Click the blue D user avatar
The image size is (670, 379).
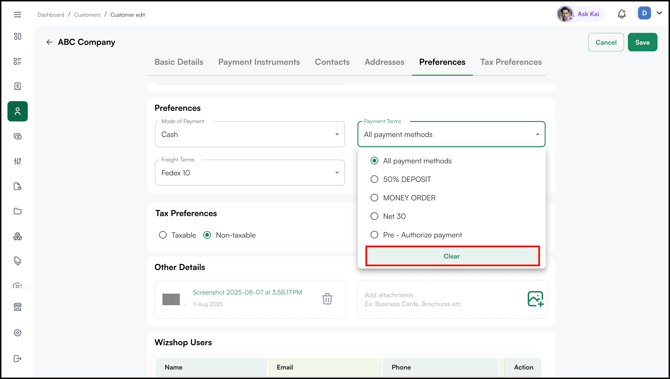(644, 13)
